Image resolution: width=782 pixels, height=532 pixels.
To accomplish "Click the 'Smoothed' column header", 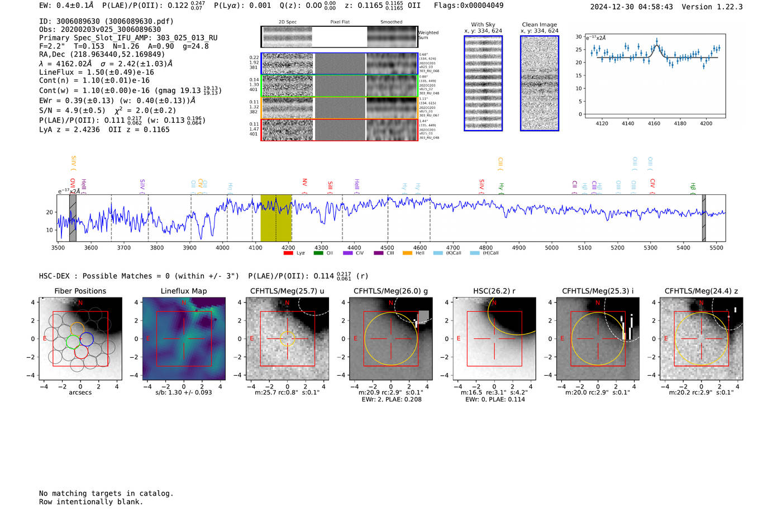I will (x=391, y=22).
